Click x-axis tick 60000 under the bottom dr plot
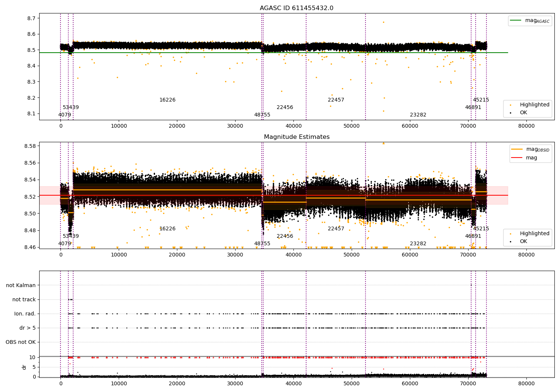 410,384
